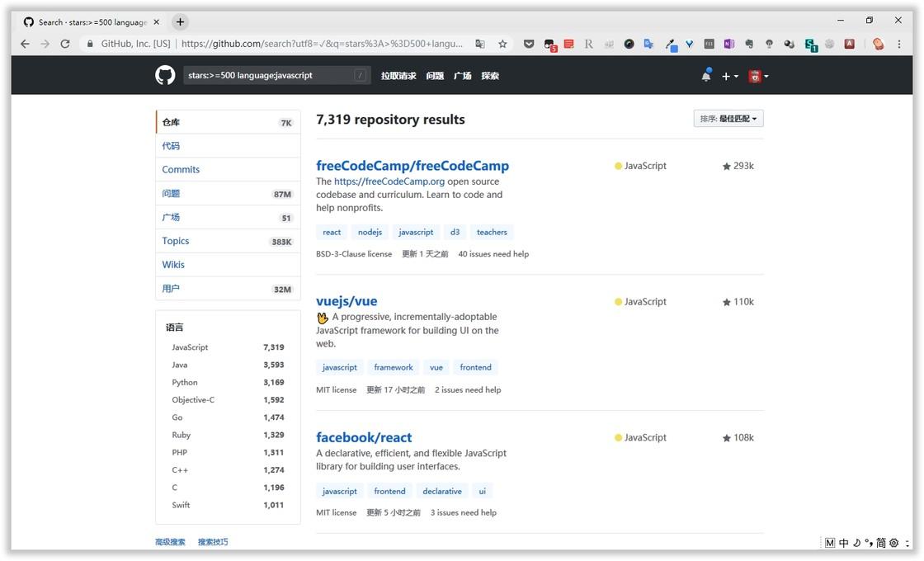View site info via the HTTPS padlock
The width and height of the screenshot is (924, 561).
click(x=89, y=44)
